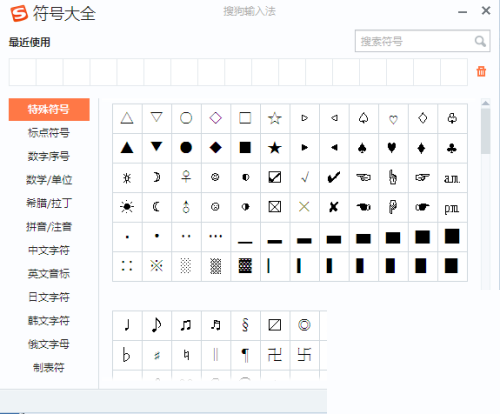Select the 拼音/注音 category

coord(49,227)
